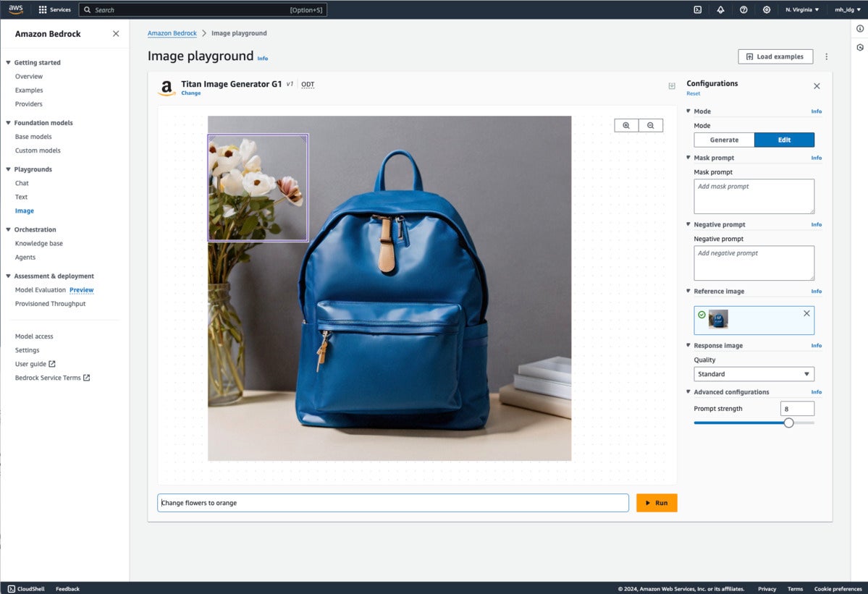Open Providers in the sidebar
The width and height of the screenshot is (868, 594).
(x=29, y=104)
